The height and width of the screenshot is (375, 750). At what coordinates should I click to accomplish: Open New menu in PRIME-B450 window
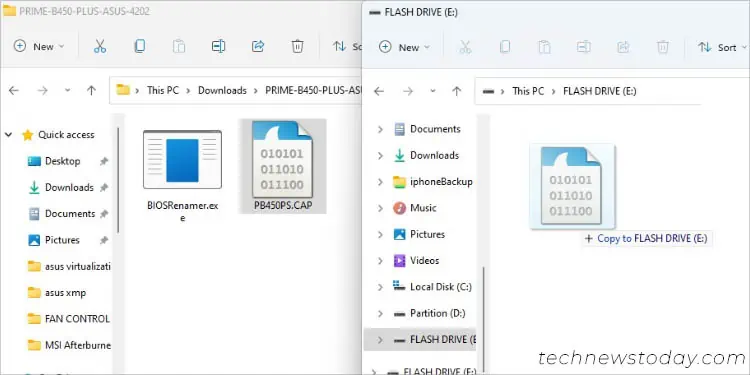point(39,46)
